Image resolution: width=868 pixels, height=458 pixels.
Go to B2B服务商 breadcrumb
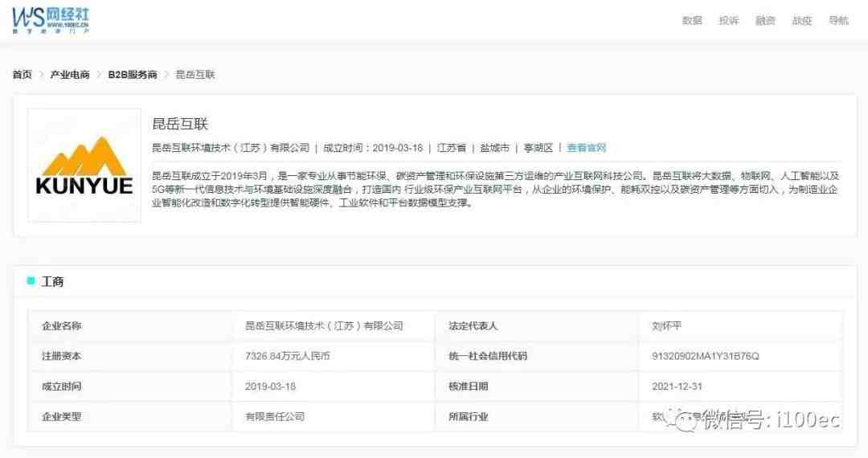point(133,74)
